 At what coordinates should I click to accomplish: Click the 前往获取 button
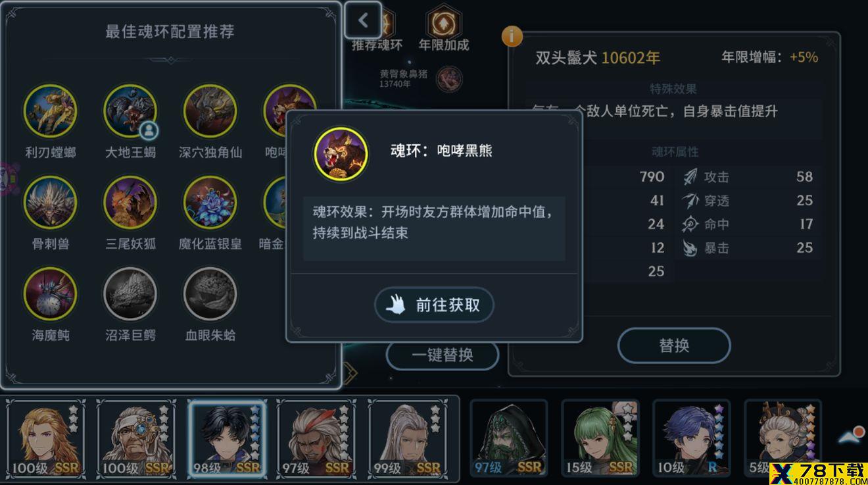[434, 305]
